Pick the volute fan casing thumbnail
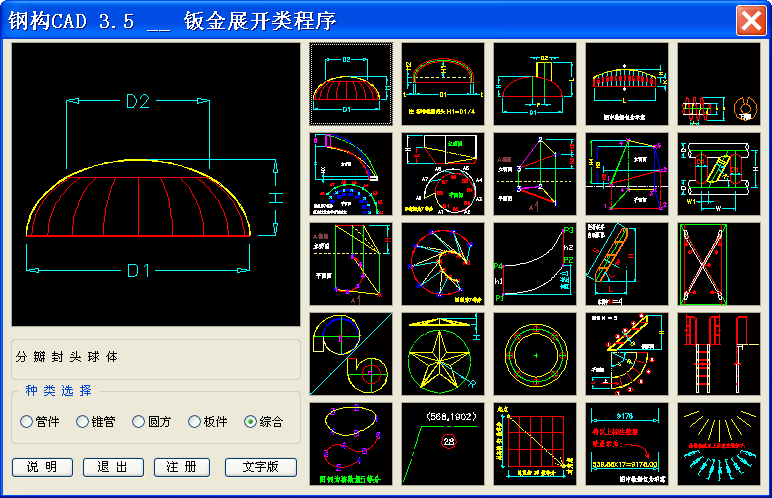 (x=350, y=354)
